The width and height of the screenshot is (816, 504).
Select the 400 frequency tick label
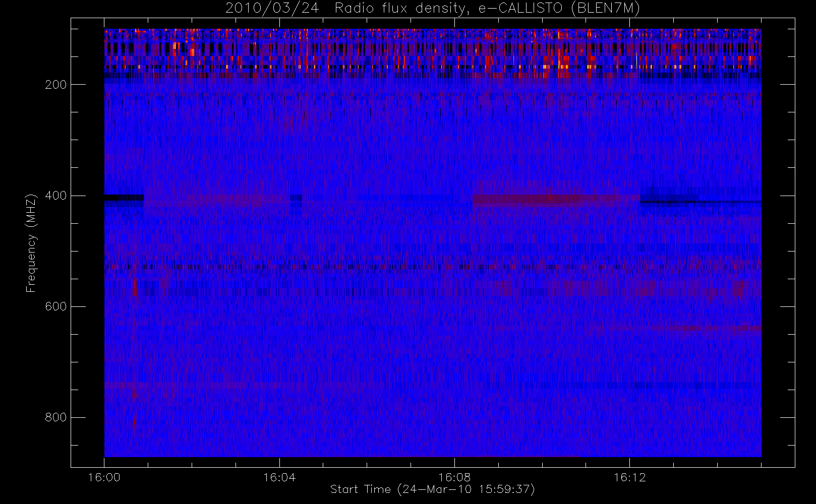tap(55, 196)
